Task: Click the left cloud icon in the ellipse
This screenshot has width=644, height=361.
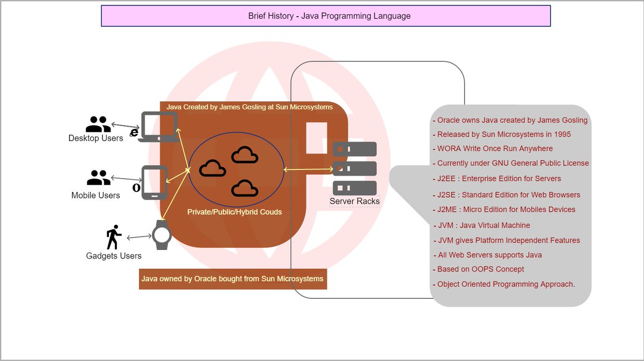Action: point(213,168)
